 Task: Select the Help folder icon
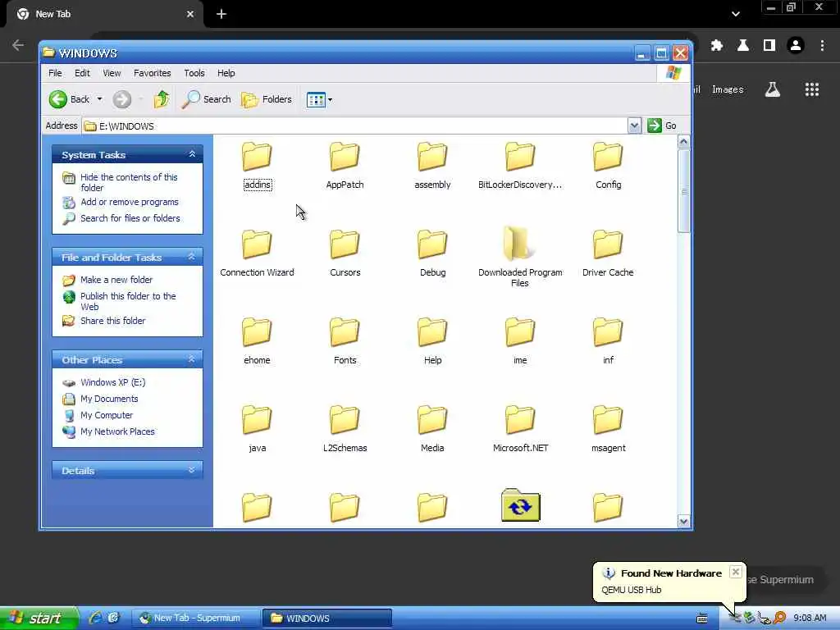point(432,332)
